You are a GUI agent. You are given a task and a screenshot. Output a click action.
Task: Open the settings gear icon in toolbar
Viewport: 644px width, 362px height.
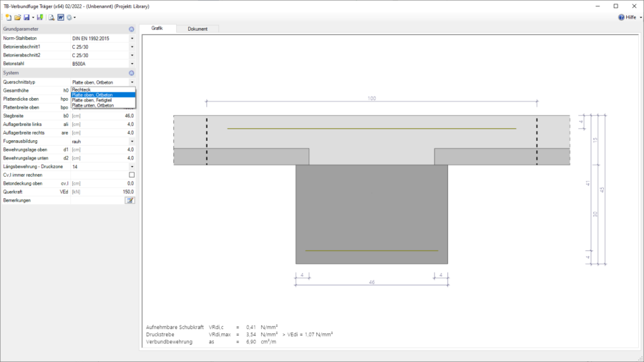click(70, 17)
